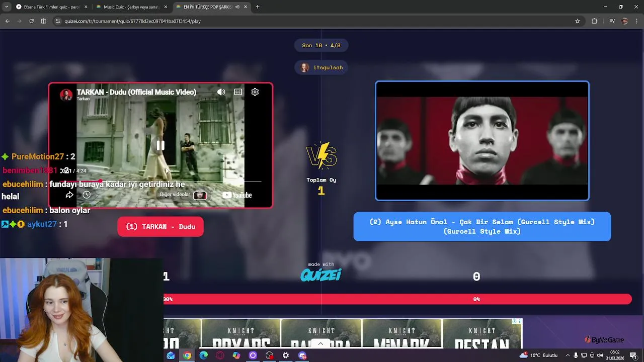Toggle the Chrome split view icon
The width and height of the screenshot is (644, 362).
pyautogui.click(x=44, y=21)
